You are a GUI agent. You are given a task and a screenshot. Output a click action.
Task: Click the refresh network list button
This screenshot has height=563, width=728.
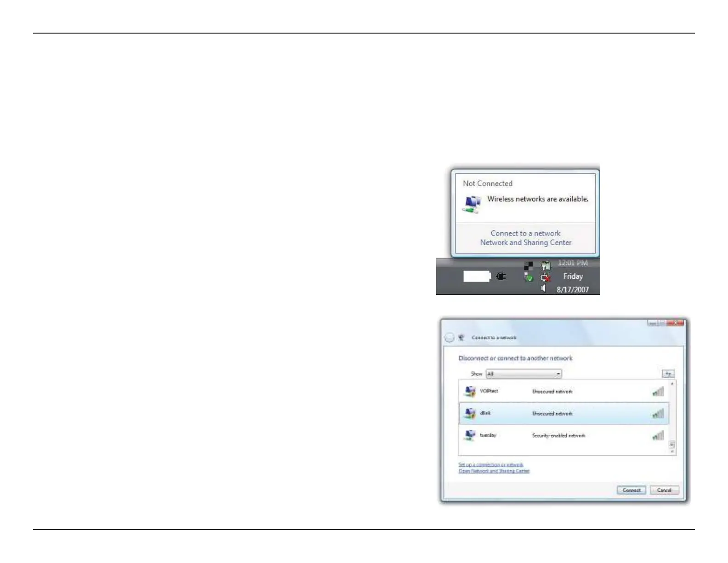668,374
